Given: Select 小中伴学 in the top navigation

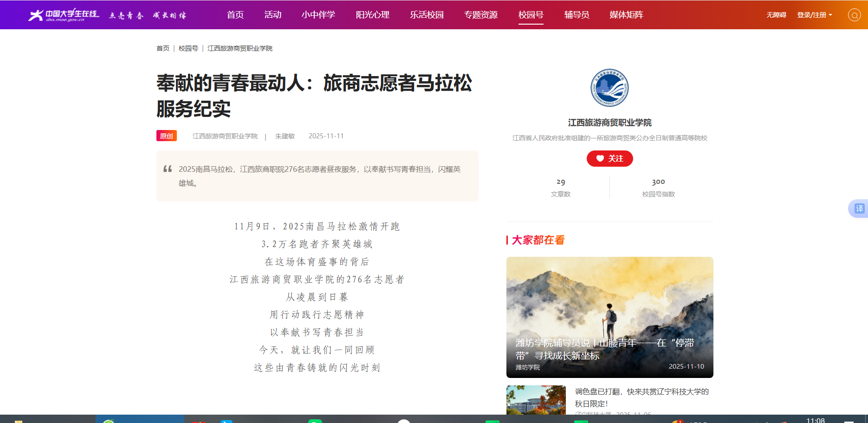Looking at the screenshot, I should [x=318, y=15].
